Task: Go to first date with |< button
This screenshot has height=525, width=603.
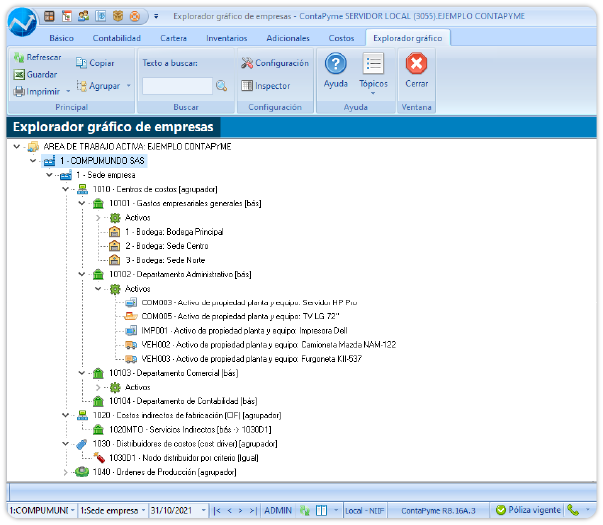Action: click(217, 511)
